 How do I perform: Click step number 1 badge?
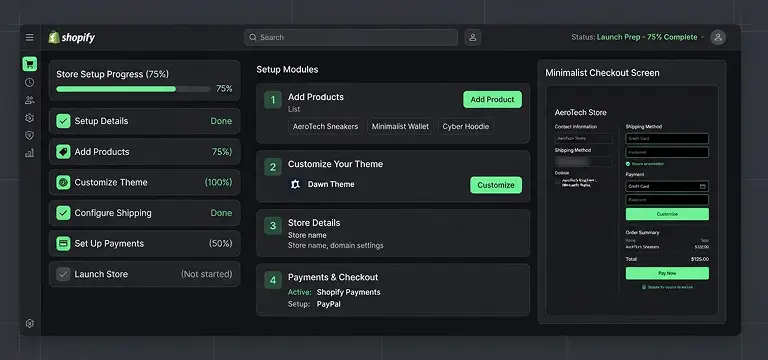tap(273, 100)
